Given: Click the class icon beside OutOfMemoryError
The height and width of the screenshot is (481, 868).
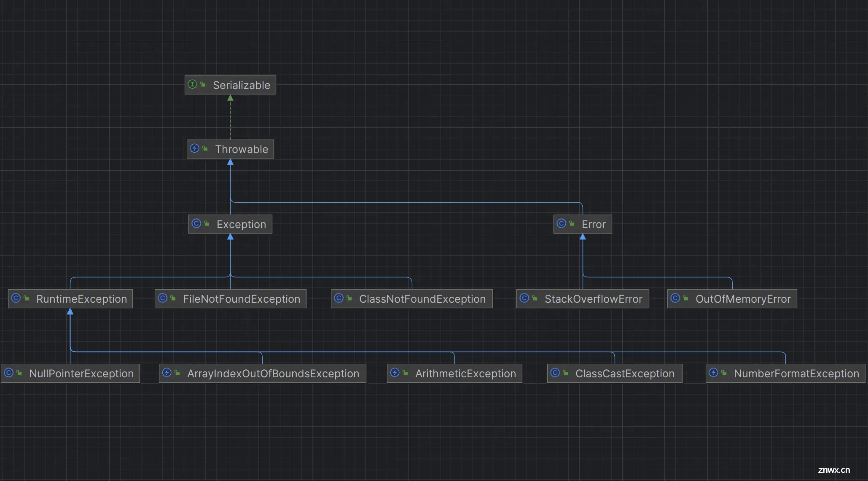Looking at the screenshot, I should 675,298.
